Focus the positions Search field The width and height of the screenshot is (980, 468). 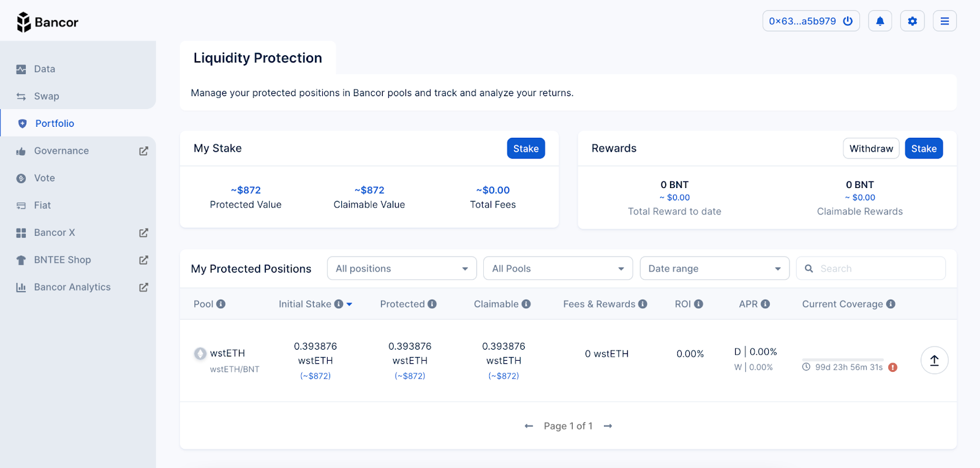click(871, 268)
